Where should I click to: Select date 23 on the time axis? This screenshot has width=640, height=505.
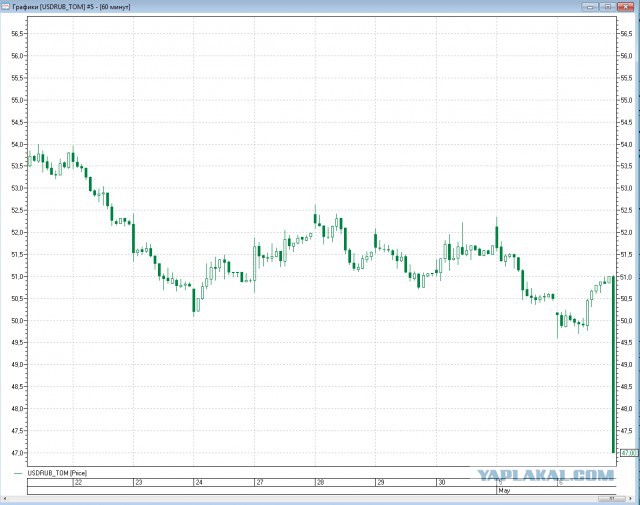click(x=138, y=482)
